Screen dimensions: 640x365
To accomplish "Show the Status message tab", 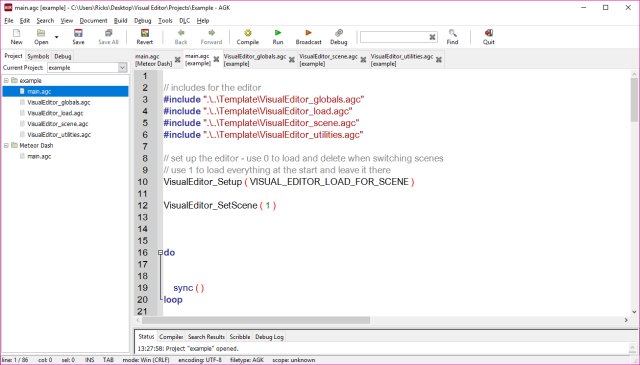I will pyautogui.click(x=146, y=336).
